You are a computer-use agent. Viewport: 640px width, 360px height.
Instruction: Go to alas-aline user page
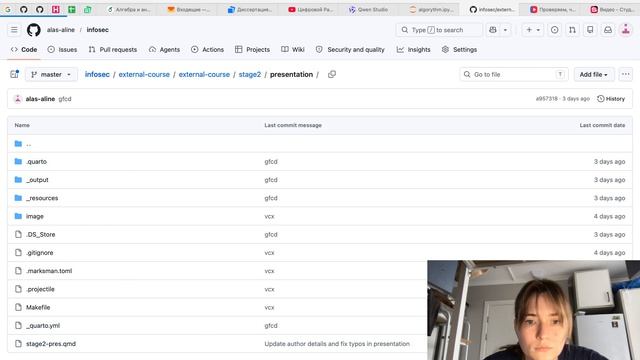(x=61, y=30)
